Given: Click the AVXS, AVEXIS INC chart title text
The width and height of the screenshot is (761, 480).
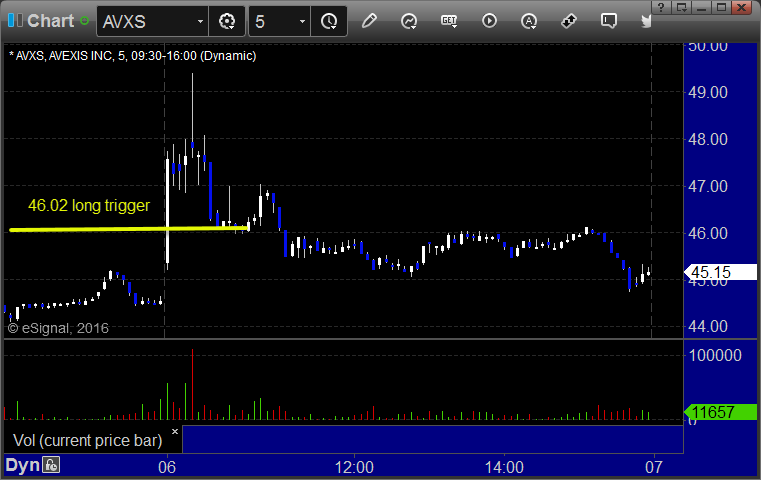Looking at the screenshot, I should tap(132, 56).
